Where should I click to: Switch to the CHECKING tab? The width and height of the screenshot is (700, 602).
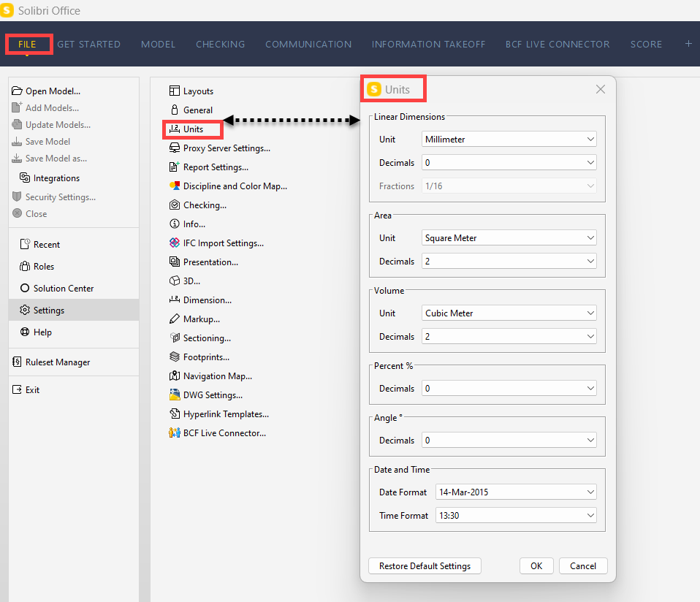[x=221, y=44]
